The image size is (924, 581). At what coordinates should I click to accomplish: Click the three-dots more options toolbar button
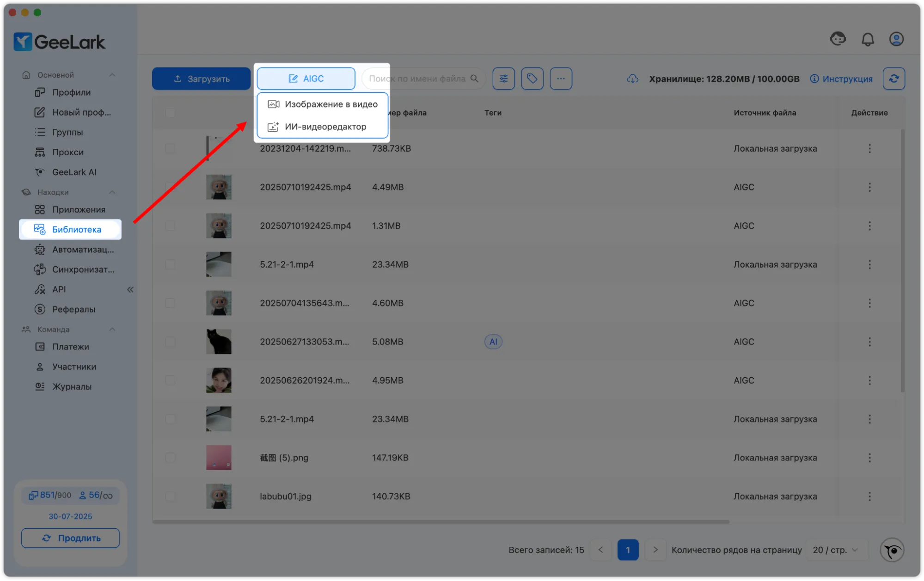point(561,79)
